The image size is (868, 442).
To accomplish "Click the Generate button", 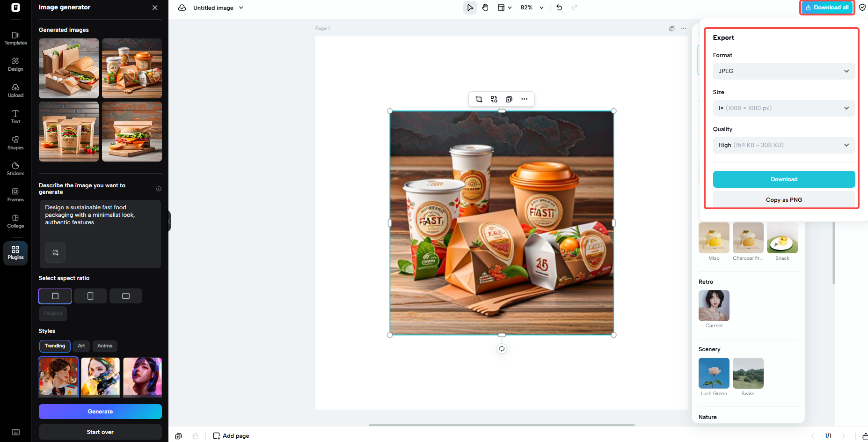I will [100, 411].
